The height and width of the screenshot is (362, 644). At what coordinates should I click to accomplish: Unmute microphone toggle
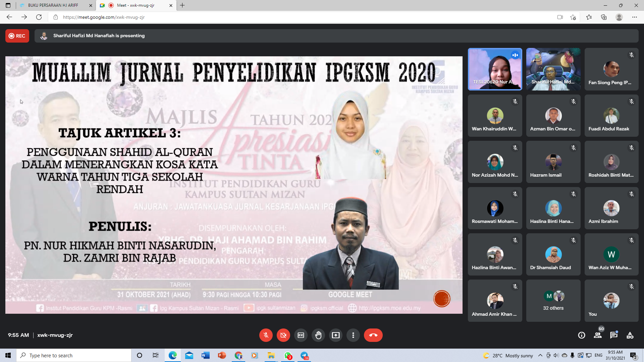click(266, 335)
